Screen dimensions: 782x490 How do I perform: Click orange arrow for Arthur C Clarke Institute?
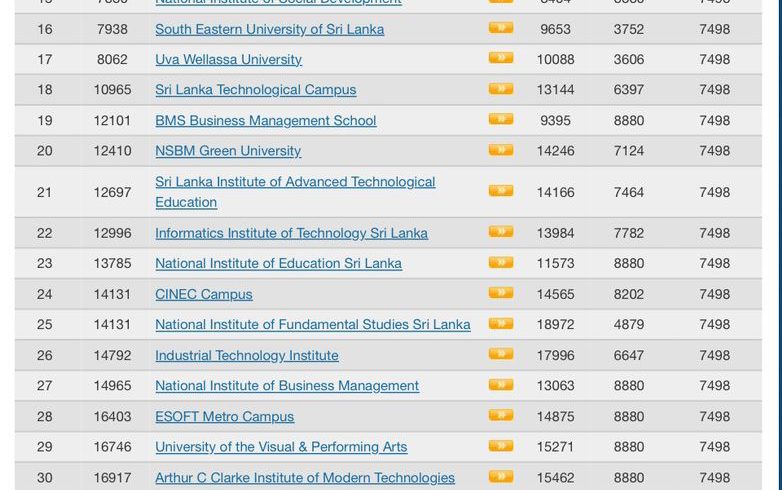[x=500, y=477]
